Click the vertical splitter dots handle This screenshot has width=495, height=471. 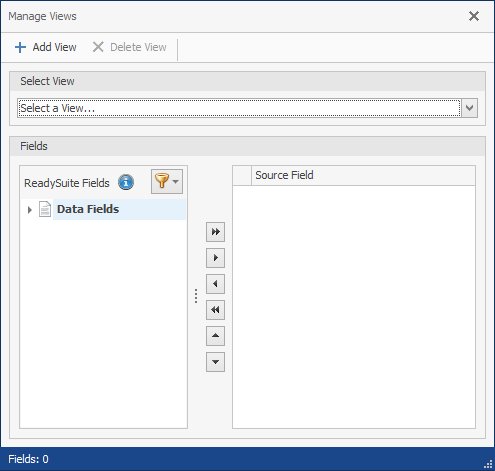pos(196,296)
